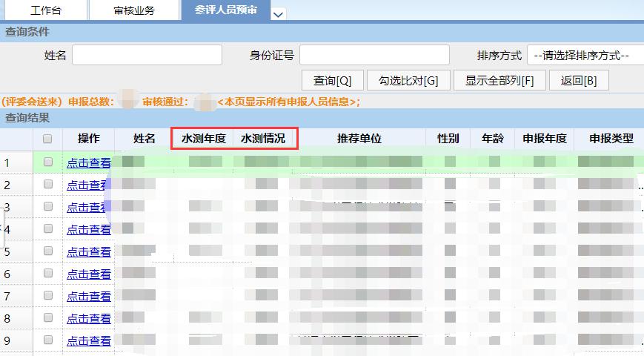Toggle the select-all checkbox in header
Viewport: 644px width, 356px height.
pyautogui.click(x=48, y=139)
